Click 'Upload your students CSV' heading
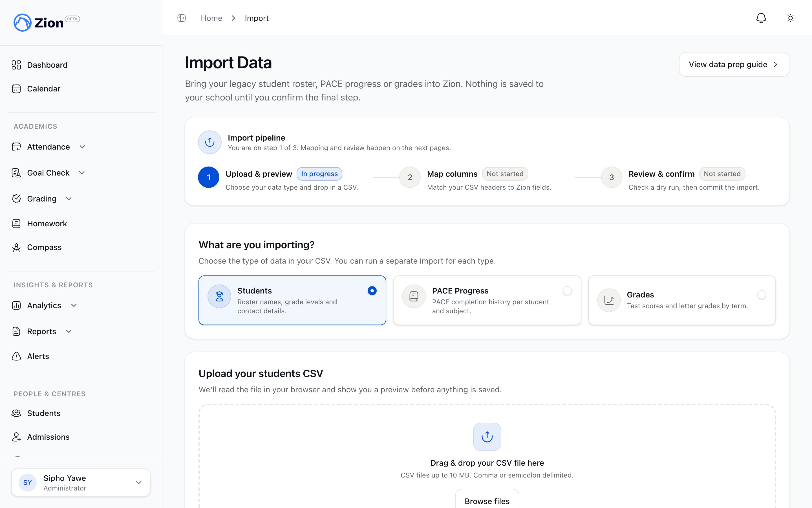This screenshot has height=508, width=812. pos(261,374)
